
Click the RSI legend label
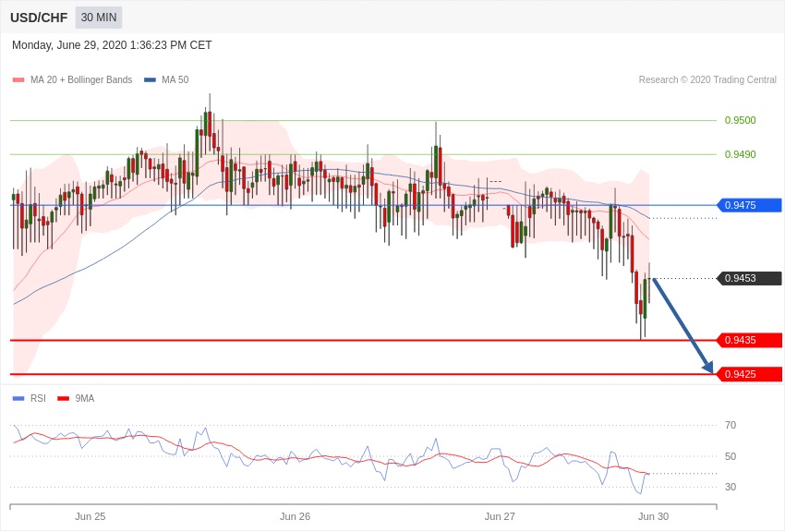point(38,398)
